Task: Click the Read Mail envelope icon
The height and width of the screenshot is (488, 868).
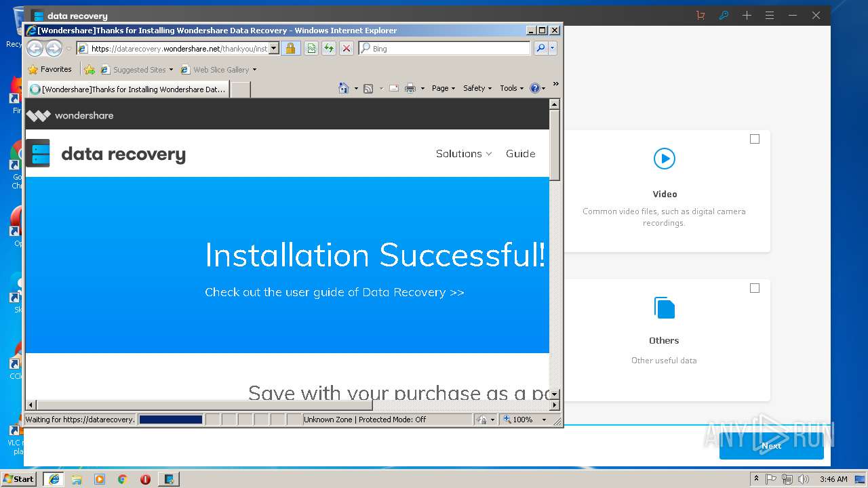Action: pos(394,88)
